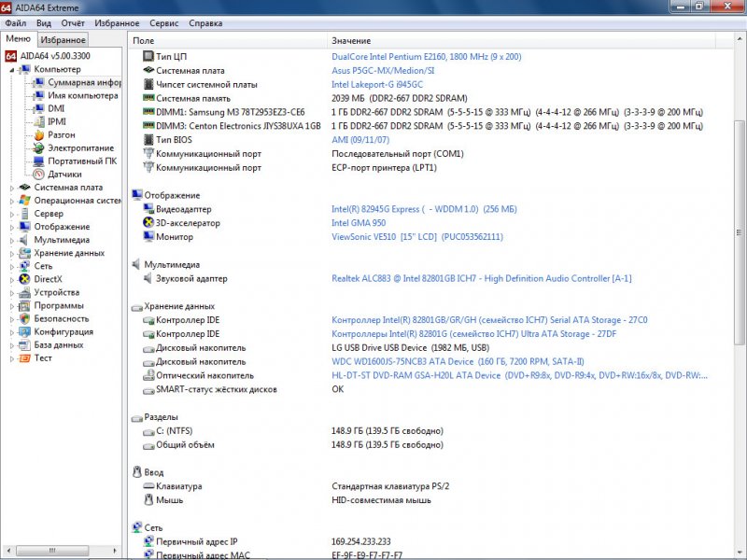
Task: Open the Тест section icon
Action: [25, 357]
